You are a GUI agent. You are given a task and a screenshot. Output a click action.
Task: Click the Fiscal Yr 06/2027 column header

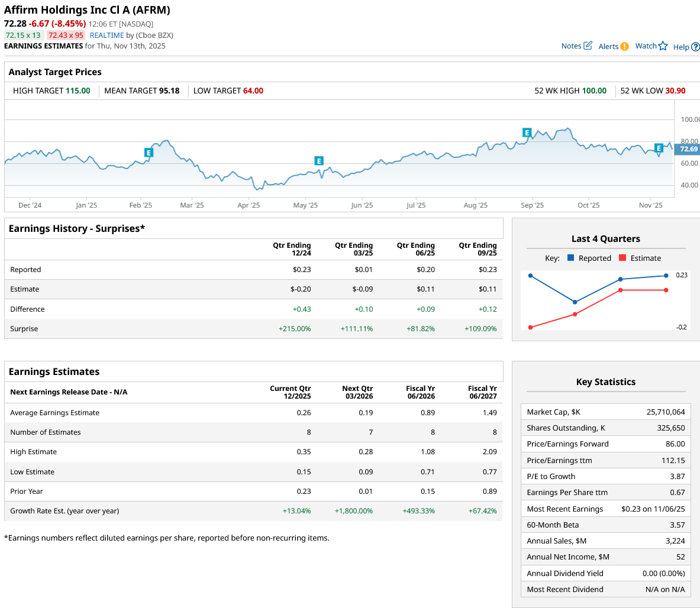tap(482, 392)
